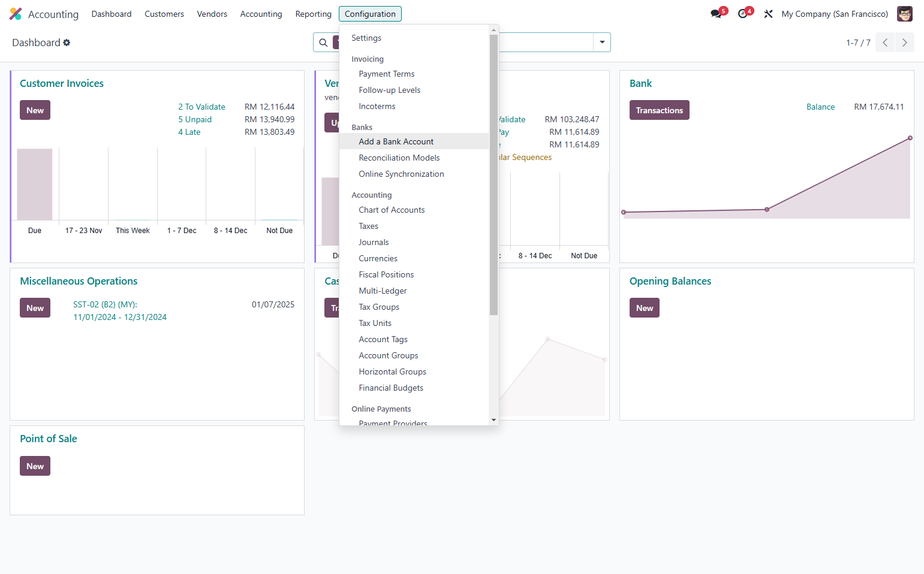Go to next page arrow
The image size is (924, 574).
pos(905,43)
